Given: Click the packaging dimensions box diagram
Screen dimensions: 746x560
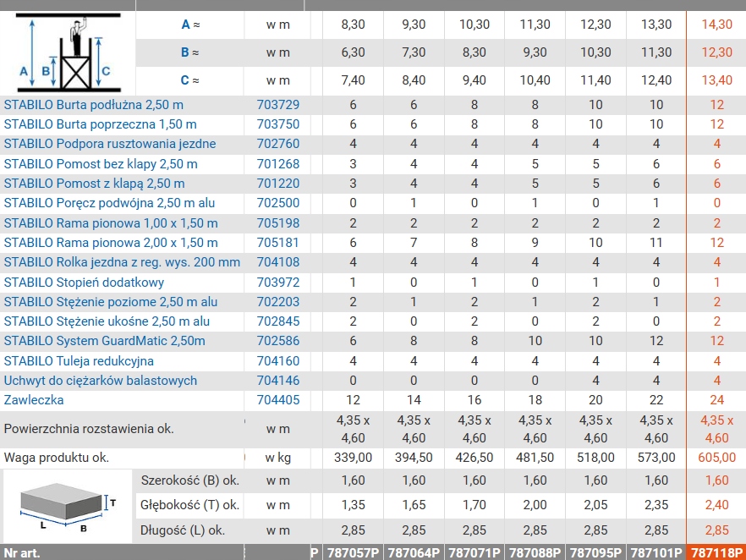Looking at the screenshot, I should tap(68, 508).
